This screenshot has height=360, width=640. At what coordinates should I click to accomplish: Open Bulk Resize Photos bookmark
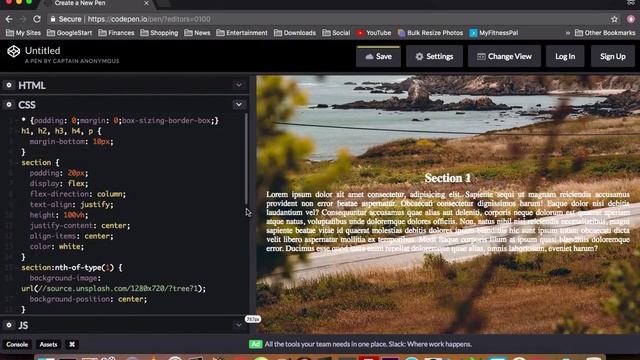tap(430, 33)
